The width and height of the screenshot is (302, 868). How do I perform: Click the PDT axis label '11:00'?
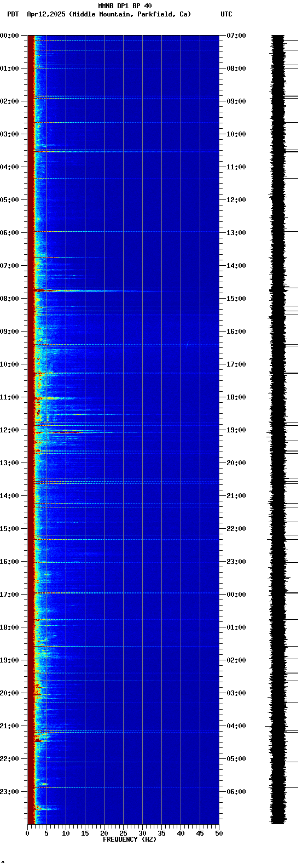tap(9, 397)
